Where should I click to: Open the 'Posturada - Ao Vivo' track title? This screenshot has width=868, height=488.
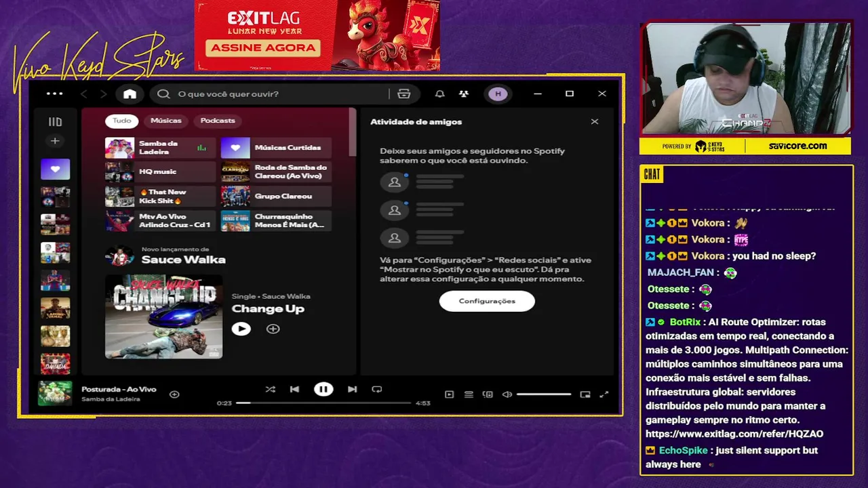pyautogui.click(x=119, y=389)
